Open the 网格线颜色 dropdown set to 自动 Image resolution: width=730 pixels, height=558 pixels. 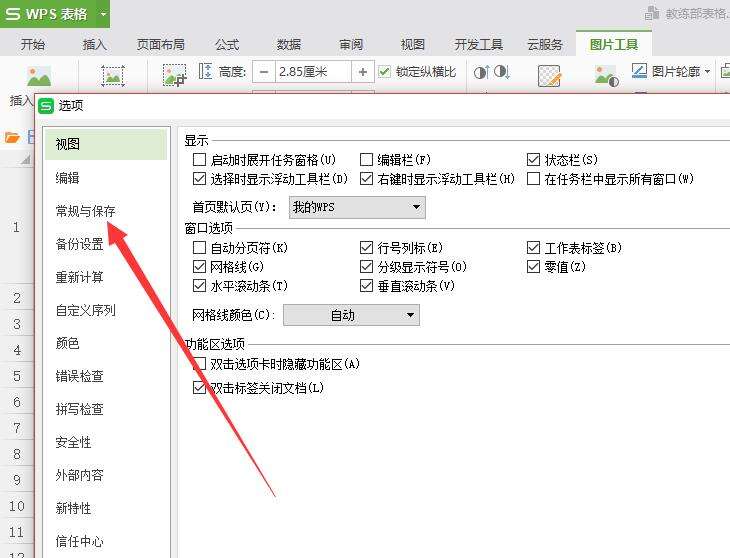351,315
